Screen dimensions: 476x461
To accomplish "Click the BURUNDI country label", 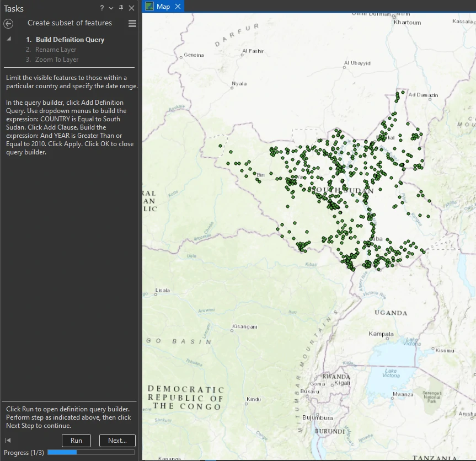I will pyautogui.click(x=330, y=431).
